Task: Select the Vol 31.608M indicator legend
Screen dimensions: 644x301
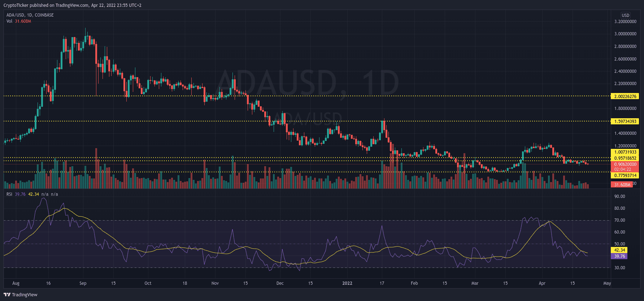Action: tap(19, 21)
